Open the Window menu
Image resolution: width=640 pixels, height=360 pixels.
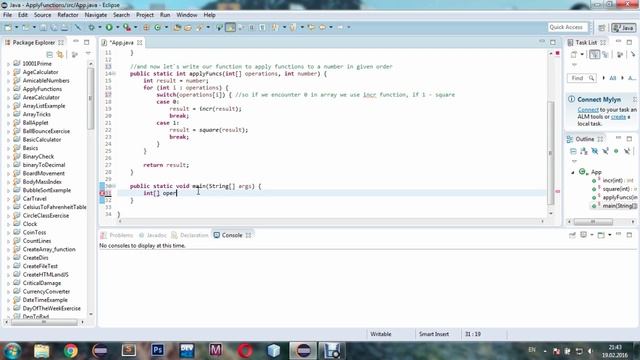[x=187, y=15]
